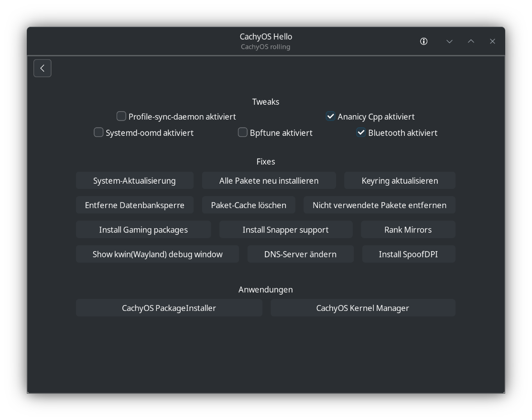Click the back arrow button
Image resolution: width=532 pixels, height=420 pixels.
[43, 68]
